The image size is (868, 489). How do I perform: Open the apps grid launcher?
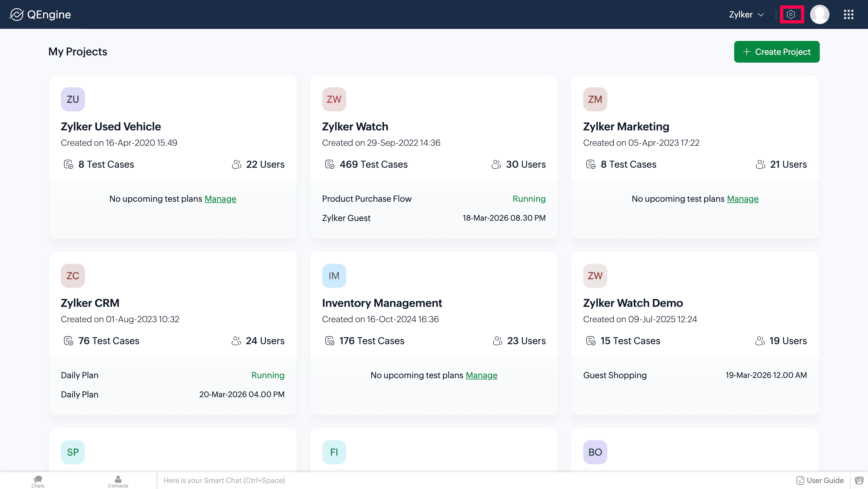(848, 14)
